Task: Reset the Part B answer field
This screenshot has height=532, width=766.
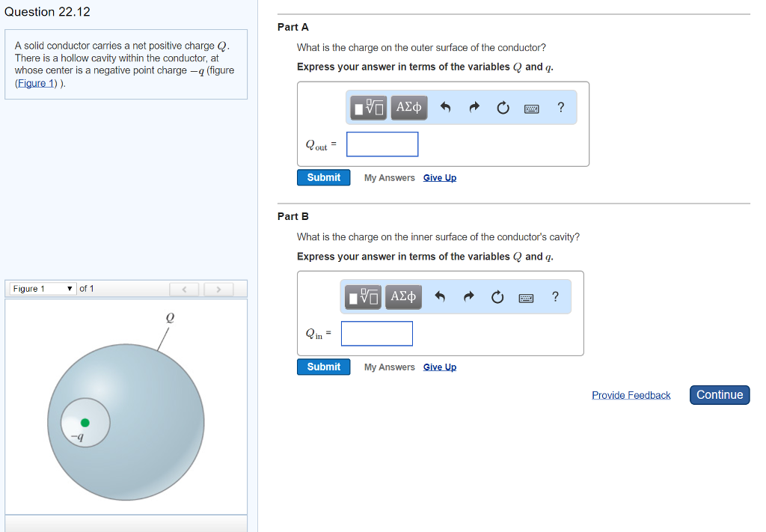Action: click(x=497, y=297)
